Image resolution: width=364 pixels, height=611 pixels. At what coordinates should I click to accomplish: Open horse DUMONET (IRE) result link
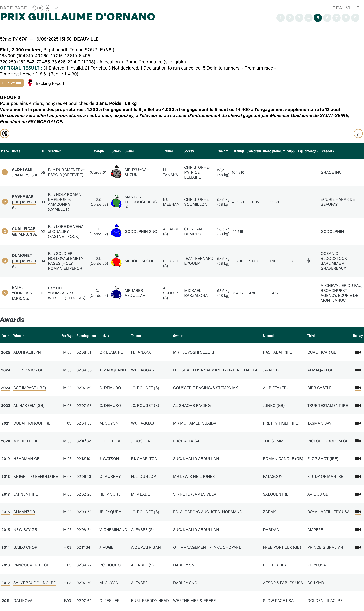[x=24, y=261]
